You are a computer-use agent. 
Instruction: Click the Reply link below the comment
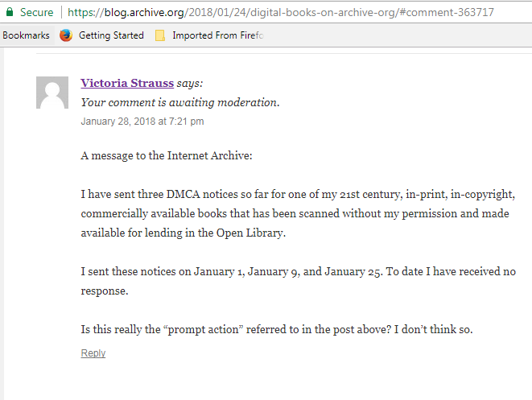(93, 353)
